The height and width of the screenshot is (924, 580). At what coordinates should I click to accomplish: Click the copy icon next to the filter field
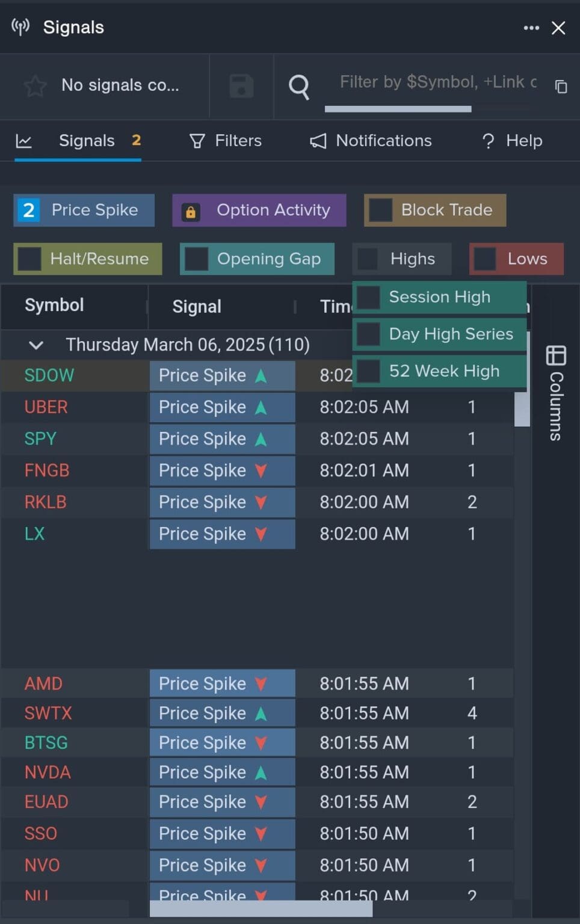[561, 87]
